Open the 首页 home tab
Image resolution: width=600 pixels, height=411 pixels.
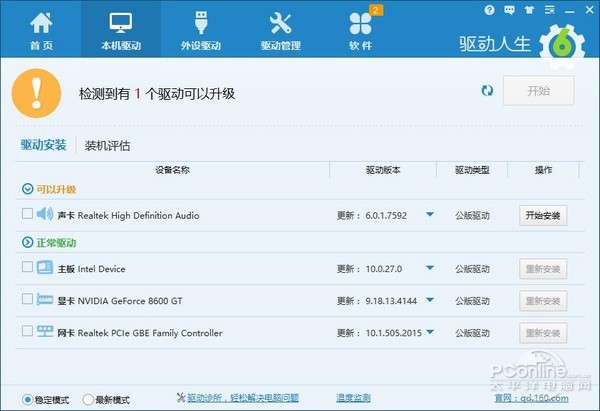41,32
